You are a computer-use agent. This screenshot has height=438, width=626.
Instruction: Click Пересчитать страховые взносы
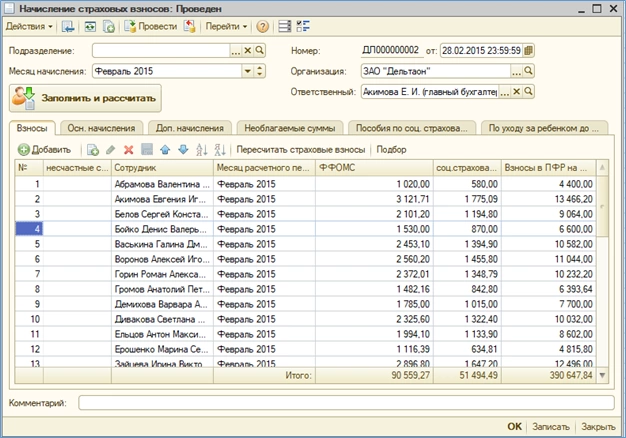click(301, 150)
